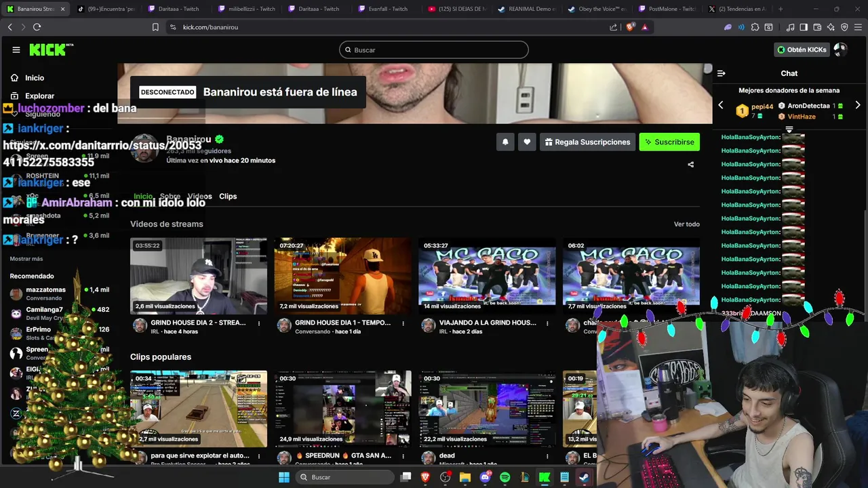The image size is (868, 488).
Task: Switch to the Videos channel tab
Action: point(199,196)
